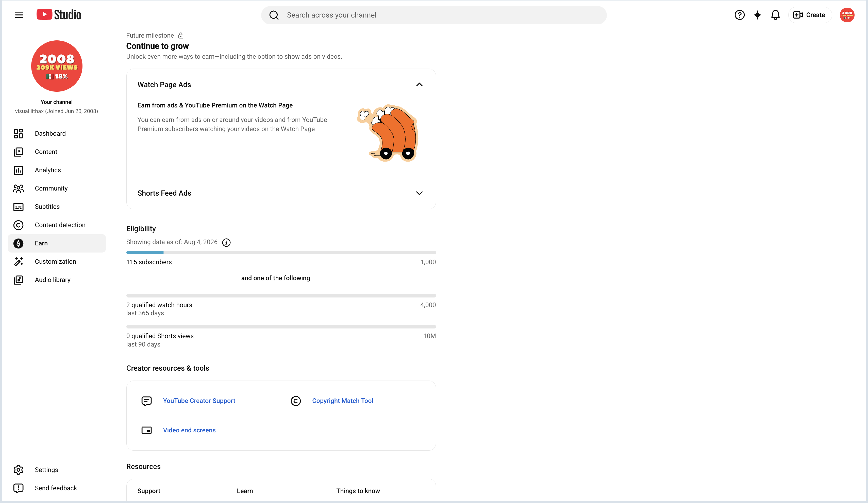Viewport: 868px width, 503px height.
Task: Go to the Dashboard page
Action: (57, 133)
